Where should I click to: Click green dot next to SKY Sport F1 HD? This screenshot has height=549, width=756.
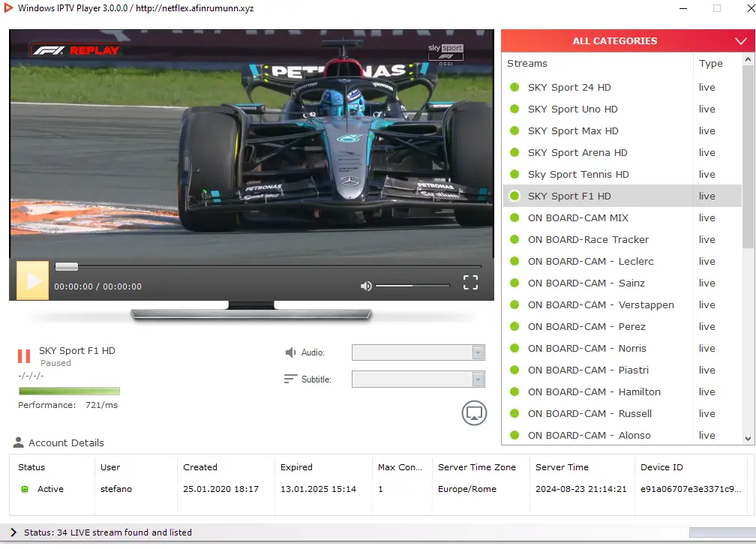[x=514, y=196]
